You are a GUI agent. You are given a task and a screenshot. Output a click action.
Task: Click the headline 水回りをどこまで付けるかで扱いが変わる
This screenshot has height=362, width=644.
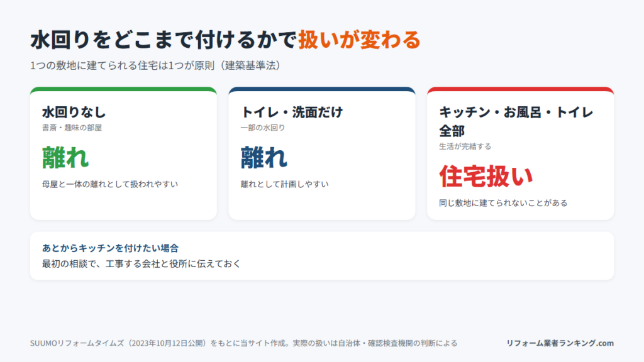click(x=226, y=40)
